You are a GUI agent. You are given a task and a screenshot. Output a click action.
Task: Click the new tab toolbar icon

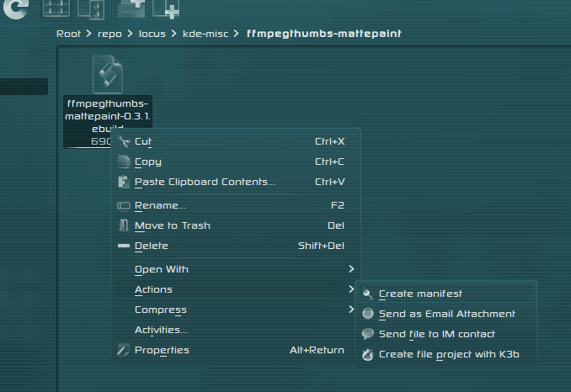coord(166,8)
